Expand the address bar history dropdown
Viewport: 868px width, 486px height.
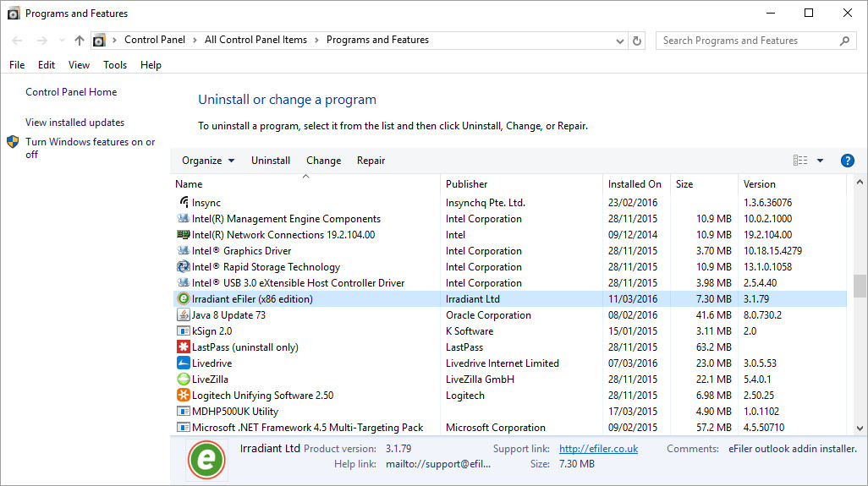(x=619, y=41)
